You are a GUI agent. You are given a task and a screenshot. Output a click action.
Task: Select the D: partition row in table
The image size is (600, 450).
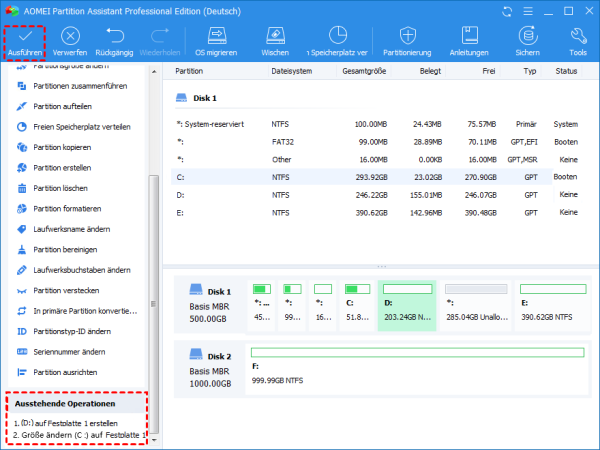[377, 195]
